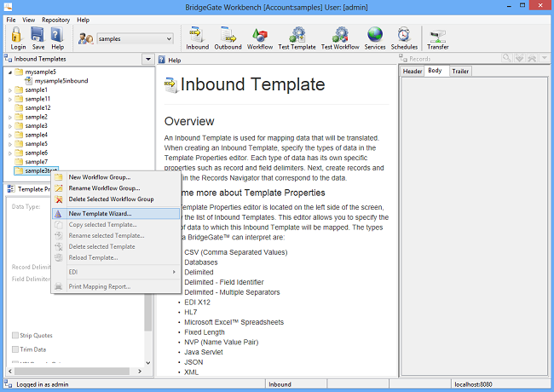Open the Inbound templates toolbar icon
This screenshot has width=554, height=392.
tap(197, 35)
